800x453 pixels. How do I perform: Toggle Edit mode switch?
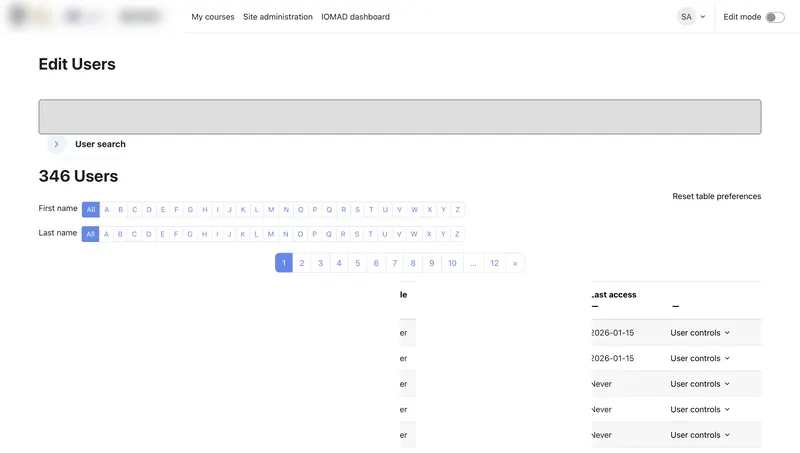[775, 17]
